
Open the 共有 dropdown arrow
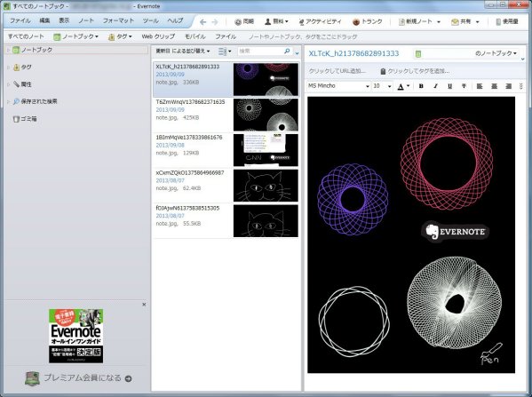point(477,22)
